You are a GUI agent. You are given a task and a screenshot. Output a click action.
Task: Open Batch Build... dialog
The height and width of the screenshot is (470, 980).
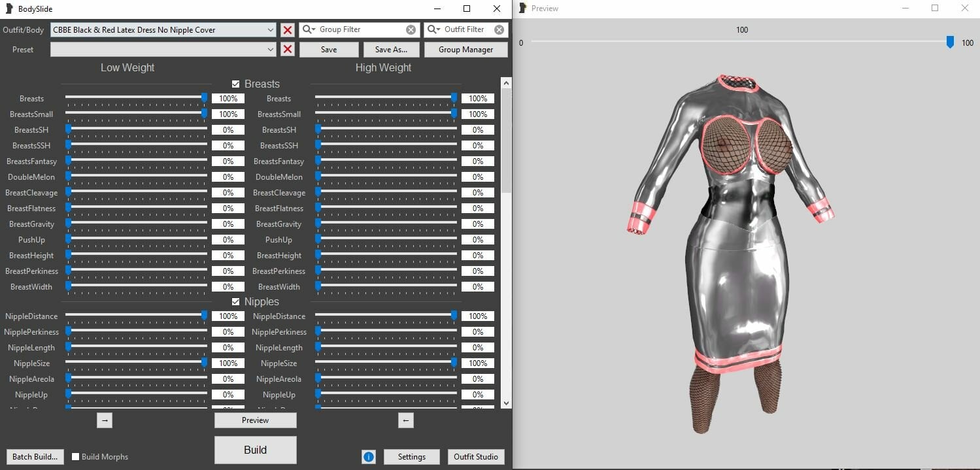click(x=35, y=457)
